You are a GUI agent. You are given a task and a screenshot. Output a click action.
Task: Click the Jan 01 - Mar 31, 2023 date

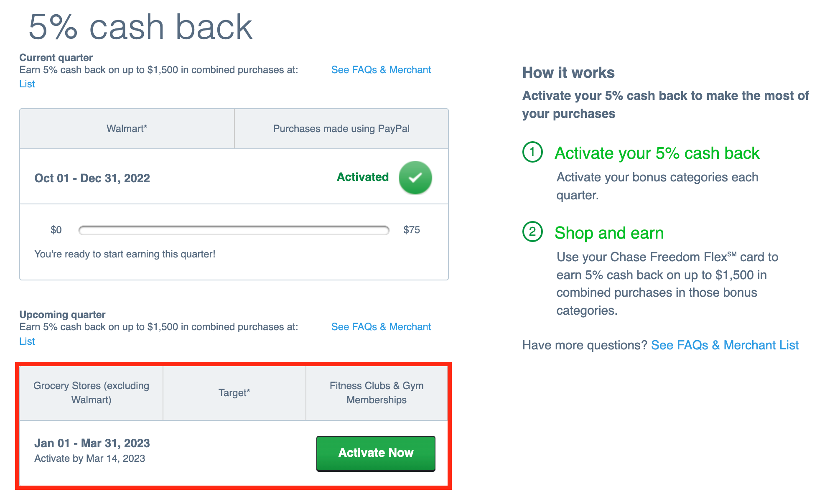coord(92,443)
